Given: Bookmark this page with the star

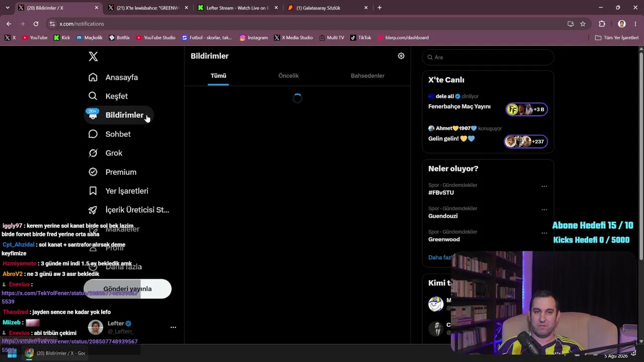Looking at the screenshot, I should click(x=583, y=24).
